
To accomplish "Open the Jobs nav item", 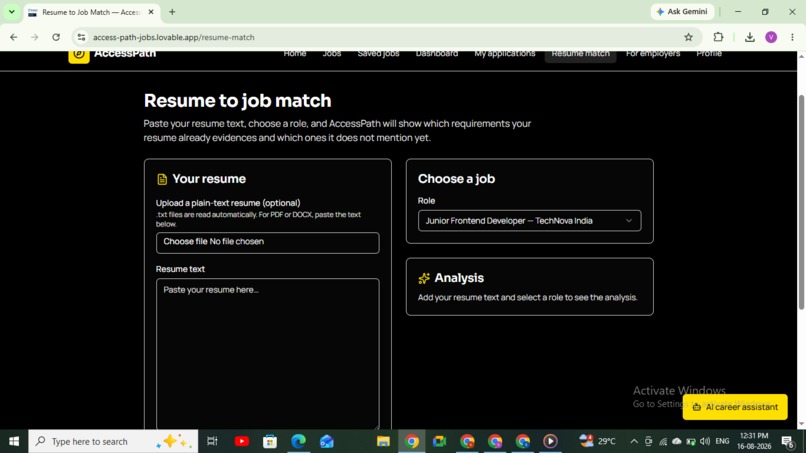I will pos(332,53).
